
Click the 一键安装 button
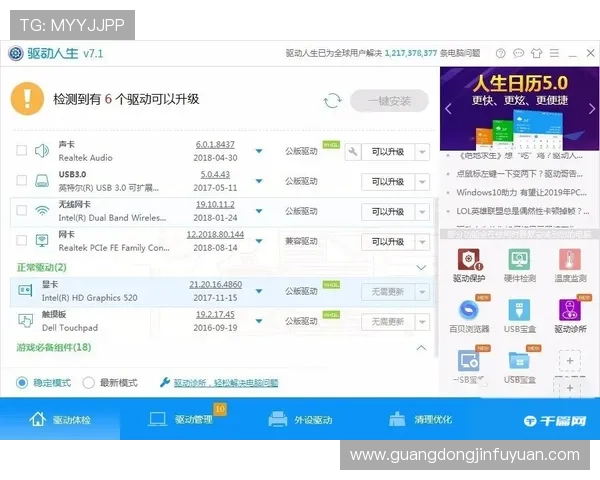point(389,101)
